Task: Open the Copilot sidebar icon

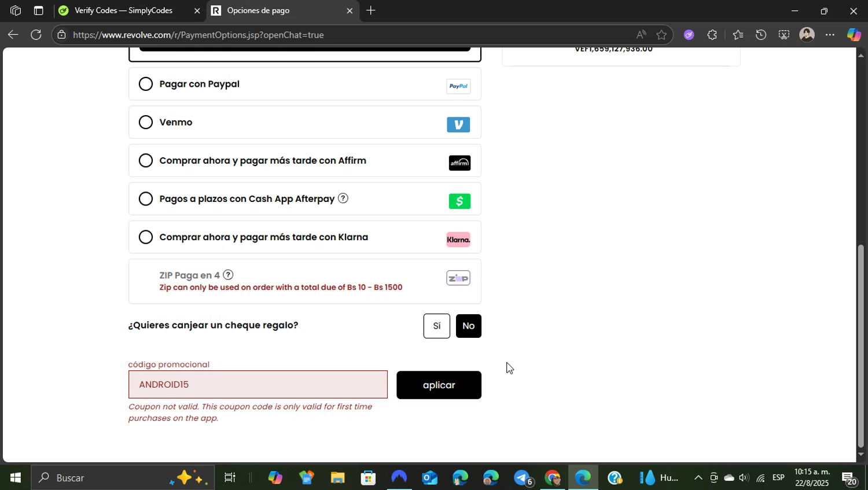Action: (x=854, y=35)
